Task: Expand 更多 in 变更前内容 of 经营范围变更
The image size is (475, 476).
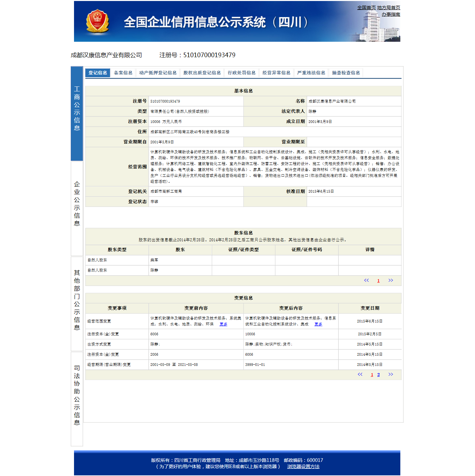Action: [x=223, y=324]
